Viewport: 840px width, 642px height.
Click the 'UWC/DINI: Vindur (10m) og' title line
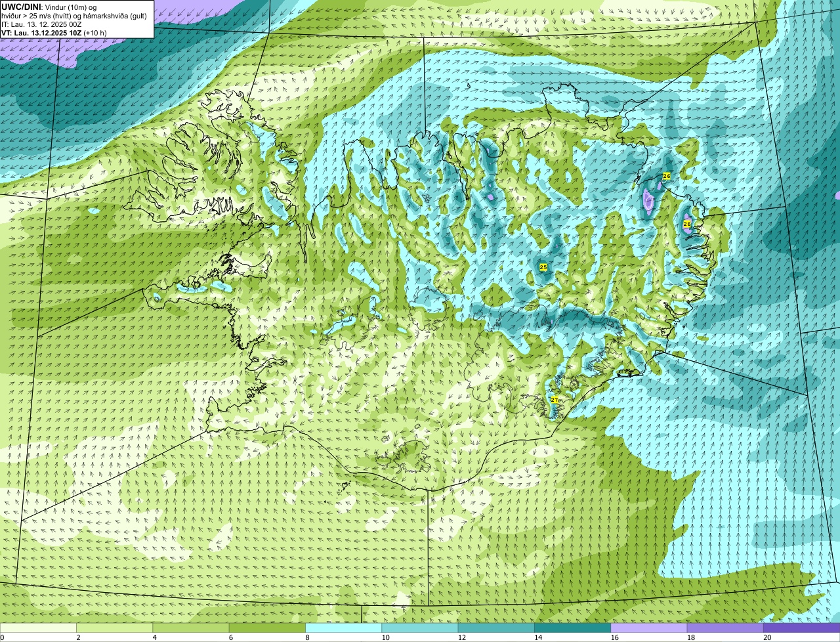[x=49, y=7]
